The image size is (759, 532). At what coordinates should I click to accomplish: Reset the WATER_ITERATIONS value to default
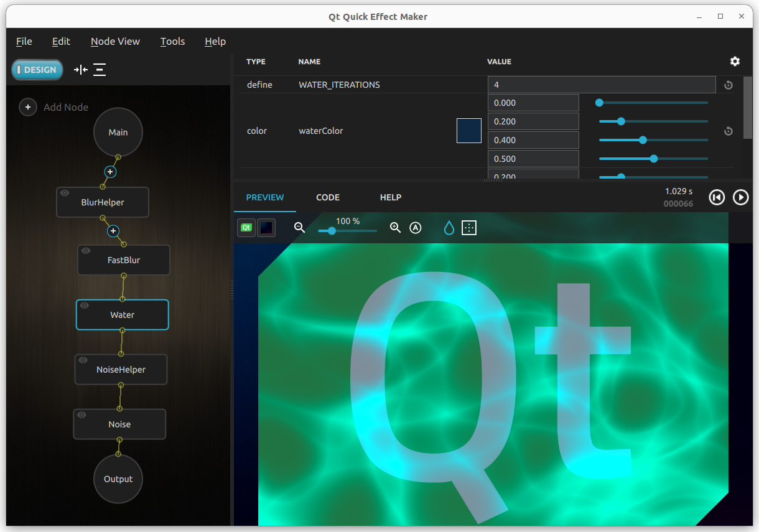tap(728, 85)
